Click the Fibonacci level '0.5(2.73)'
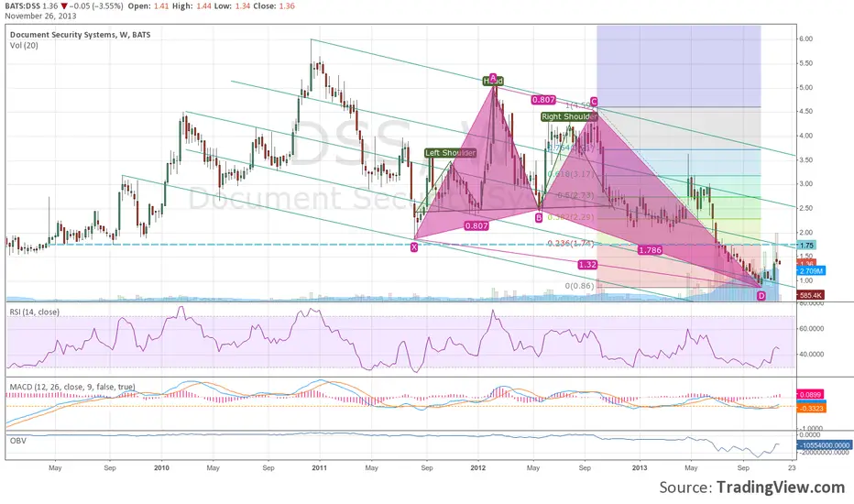The height and width of the screenshot is (504, 854). tap(575, 195)
